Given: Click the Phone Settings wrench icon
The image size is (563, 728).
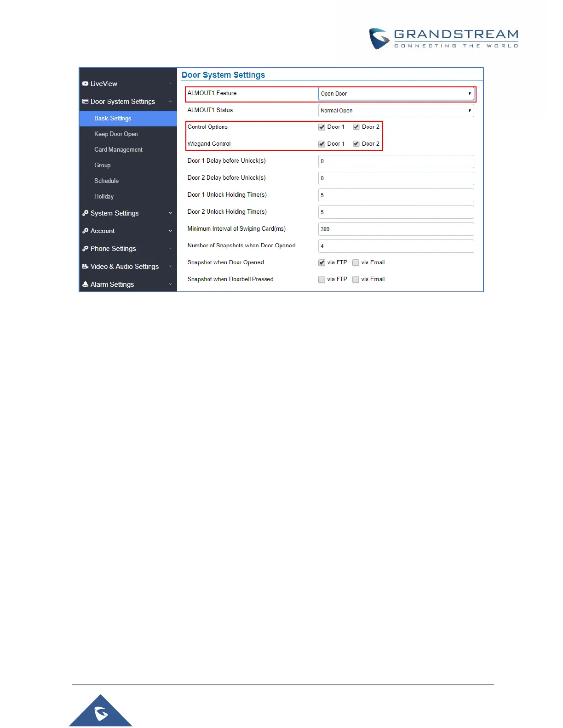Looking at the screenshot, I should pyautogui.click(x=85, y=249).
